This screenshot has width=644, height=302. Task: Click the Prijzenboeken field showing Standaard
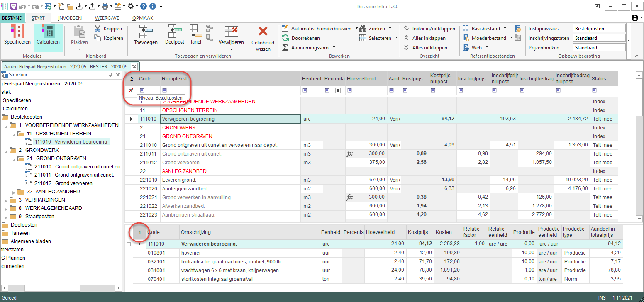pyautogui.click(x=599, y=48)
